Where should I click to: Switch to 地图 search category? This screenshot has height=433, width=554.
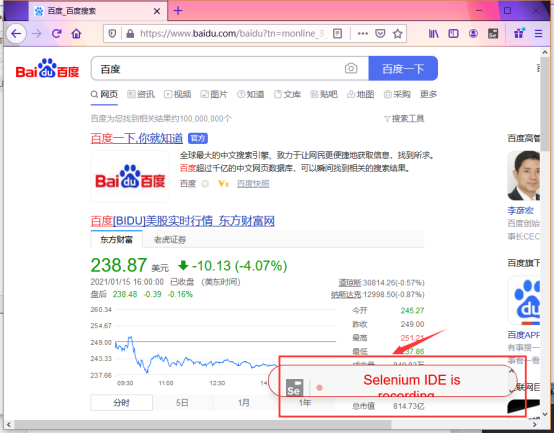[361, 94]
